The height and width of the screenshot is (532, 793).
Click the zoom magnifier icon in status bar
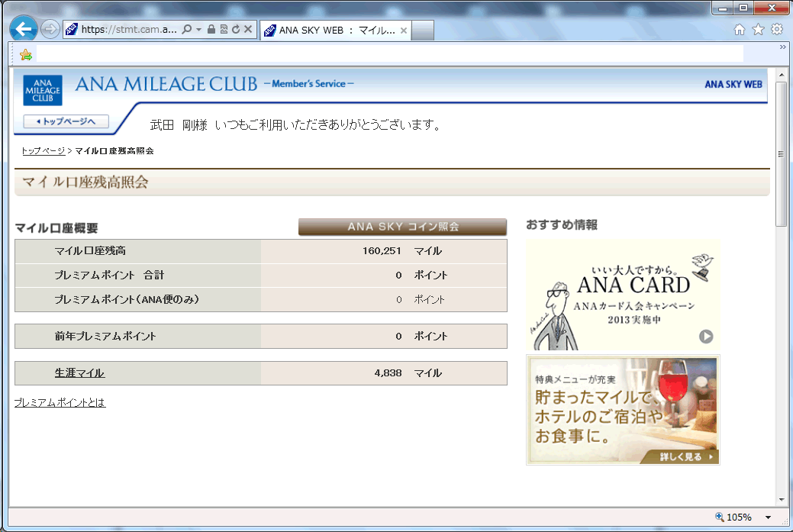pos(719,517)
